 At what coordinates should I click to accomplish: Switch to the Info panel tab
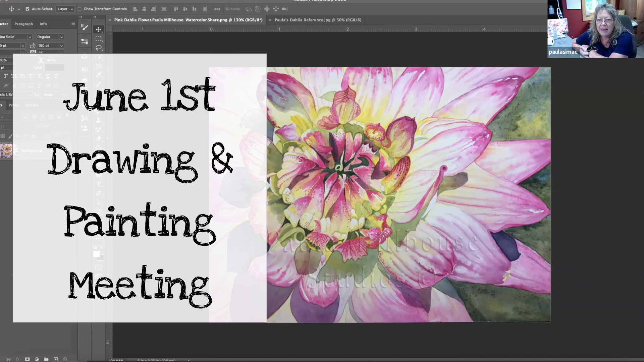43,24
